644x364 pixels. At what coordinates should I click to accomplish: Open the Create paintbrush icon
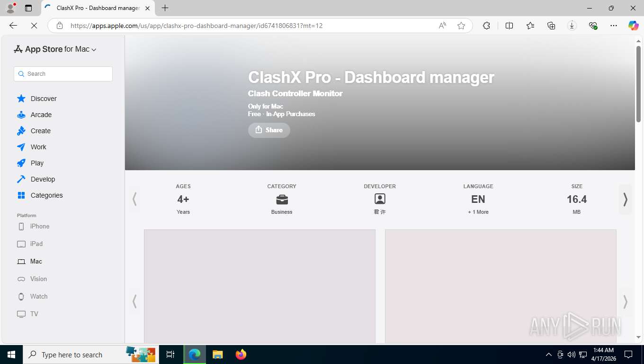coord(21,131)
